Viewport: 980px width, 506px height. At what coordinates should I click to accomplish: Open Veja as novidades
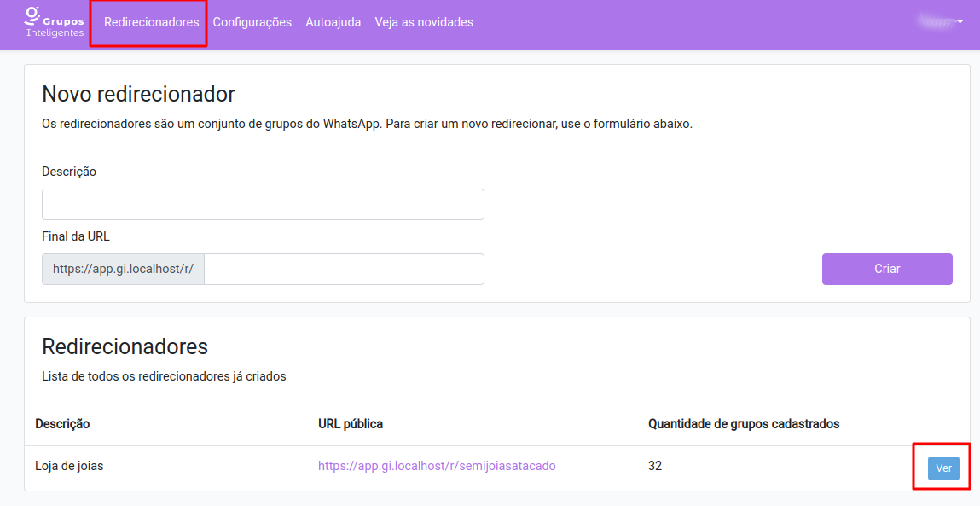[422, 22]
